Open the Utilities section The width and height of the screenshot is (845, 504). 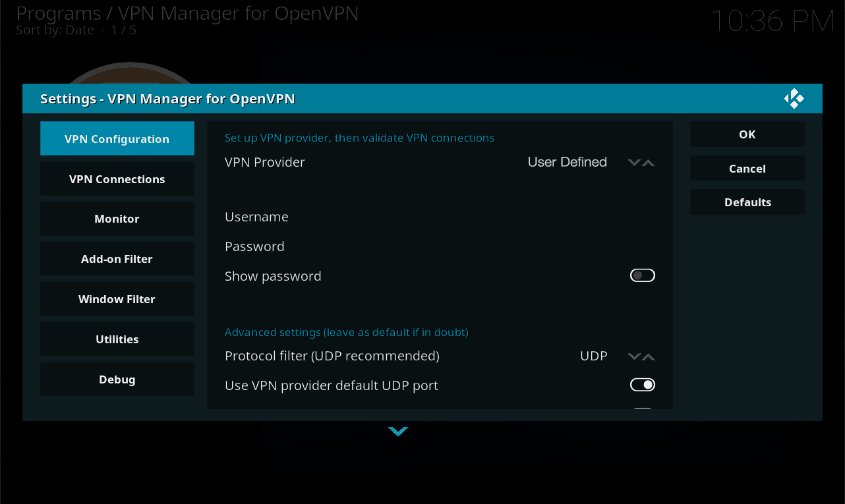(117, 339)
